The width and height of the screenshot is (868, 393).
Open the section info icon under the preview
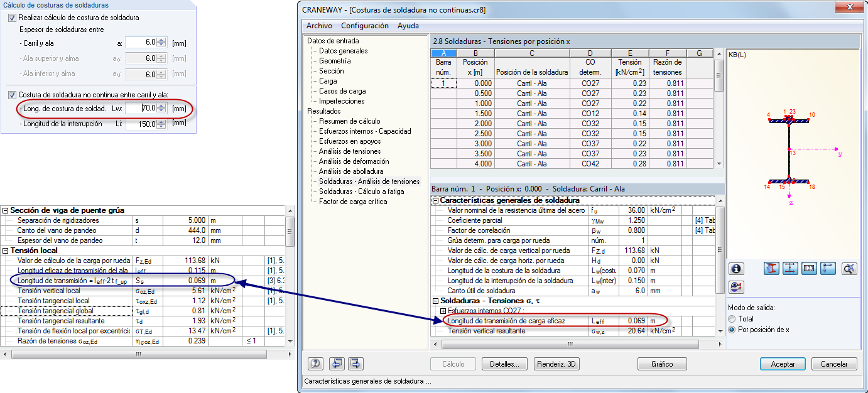point(736,268)
